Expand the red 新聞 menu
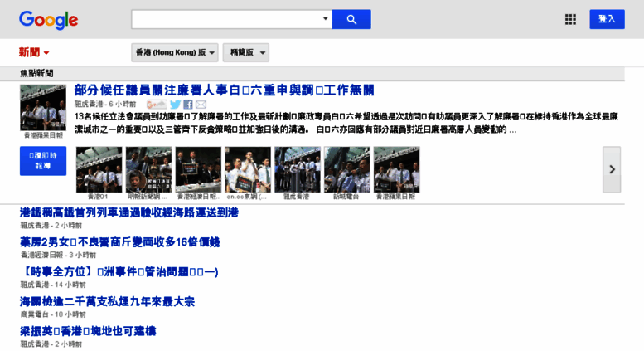The height and width of the screenshot is (351, 644). 34,52
